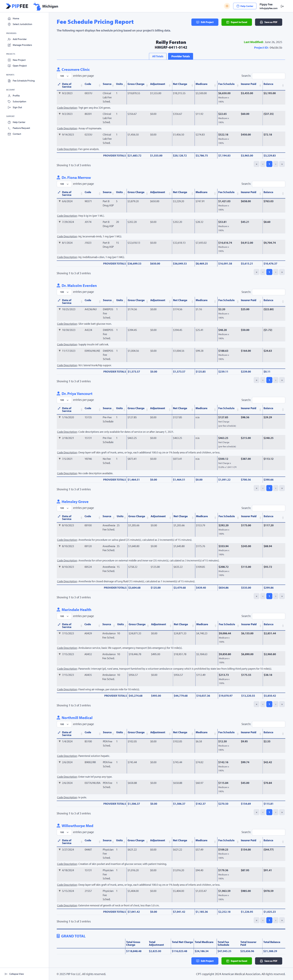
Task: Click the provider icon beside Willowthorpe Med
Action: pos(59,826)
